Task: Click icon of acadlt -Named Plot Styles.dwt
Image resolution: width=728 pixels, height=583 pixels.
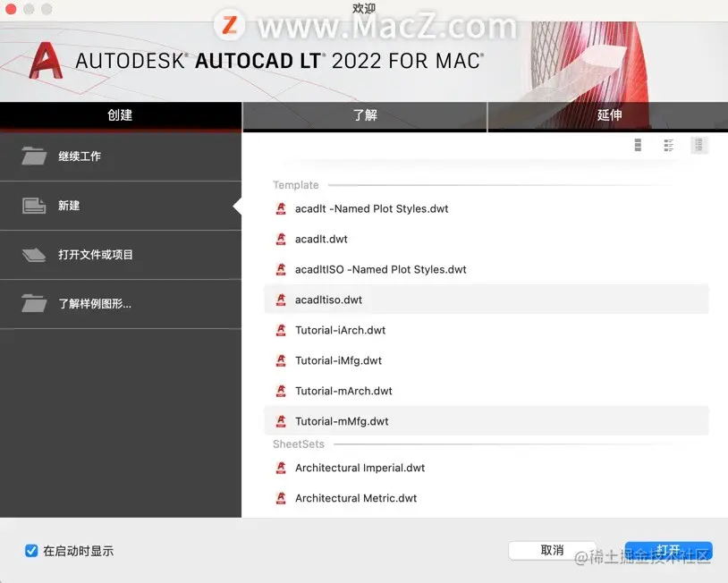Action: click(281, 208)
